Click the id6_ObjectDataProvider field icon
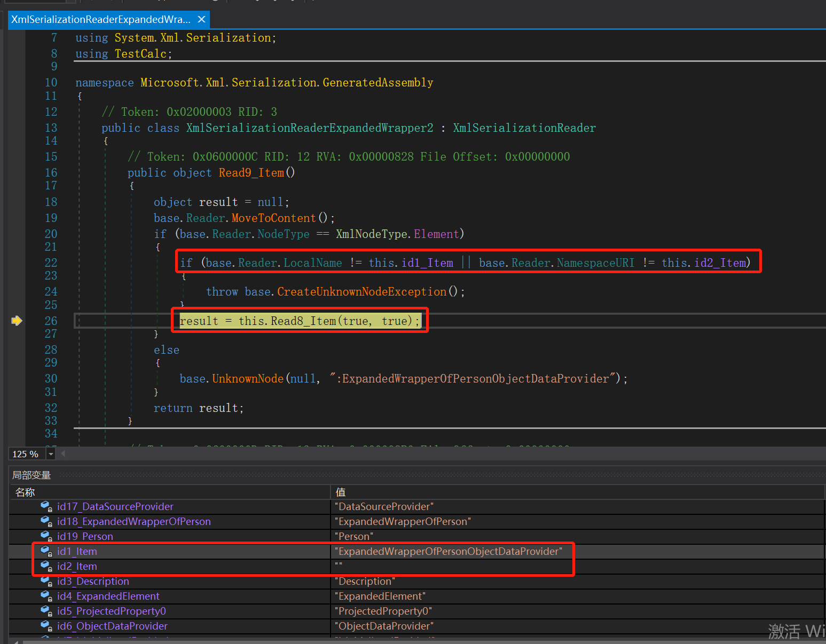Viewport: 826px width, 644px height. coord(46,626)
